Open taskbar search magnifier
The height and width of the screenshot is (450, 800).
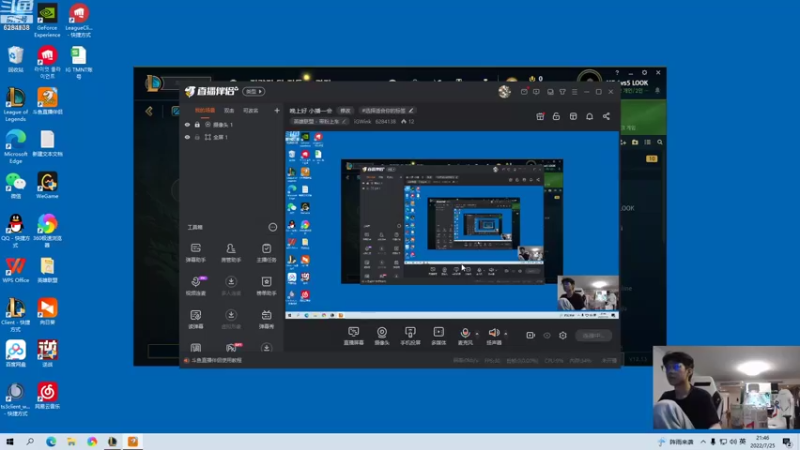pyautogui.click(x=30, y=441)
